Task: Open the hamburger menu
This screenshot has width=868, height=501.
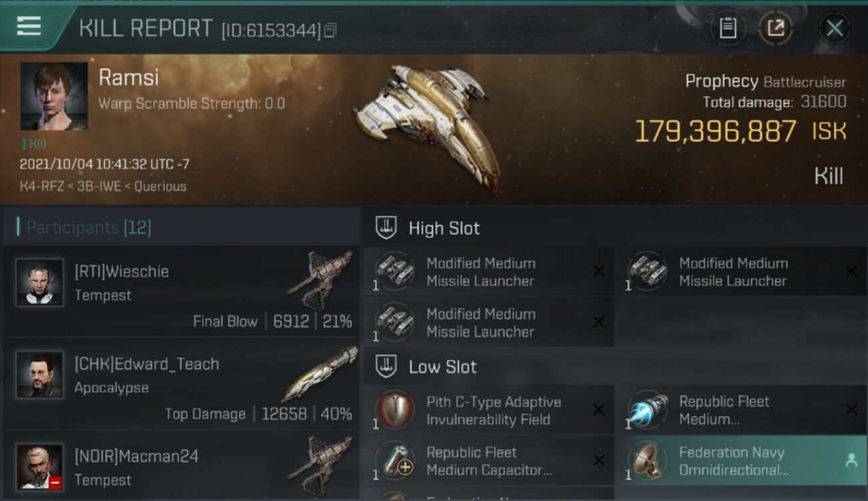Action: tap(29, 27)
